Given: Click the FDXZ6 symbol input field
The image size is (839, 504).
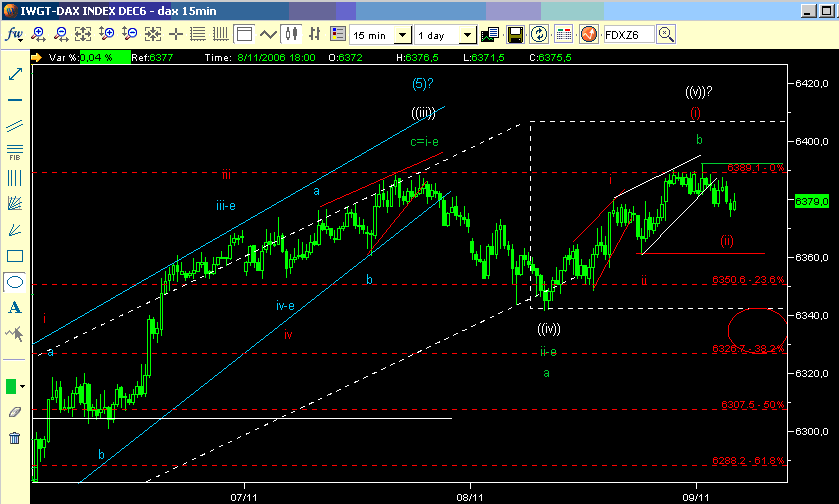Looking at the screenshot, I should click(629, 35).
